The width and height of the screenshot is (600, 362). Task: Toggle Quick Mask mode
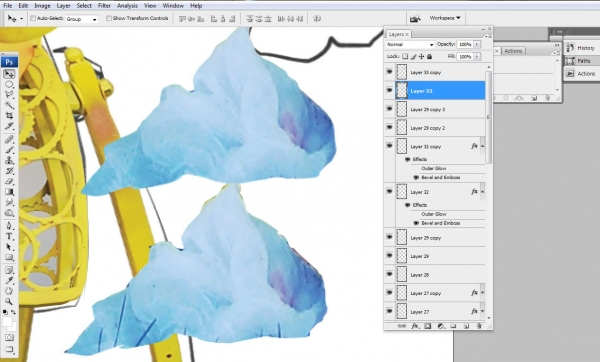(x=9, y=338)
